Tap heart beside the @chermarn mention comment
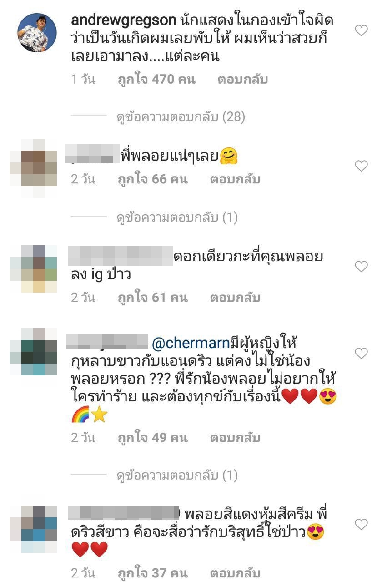 [361, 353]
